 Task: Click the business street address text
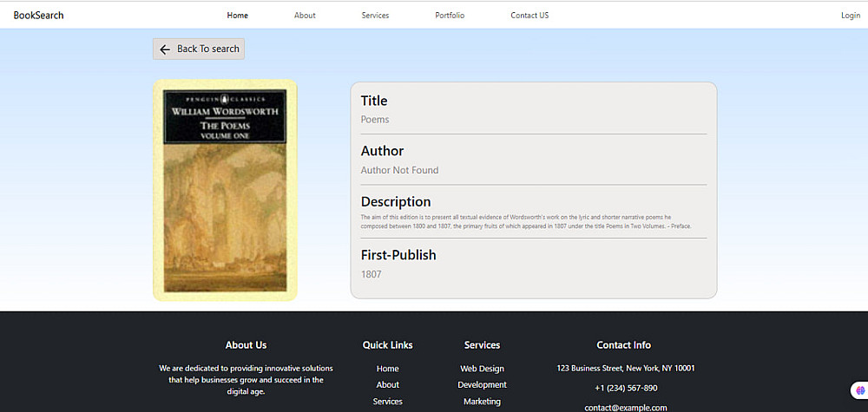pyautogui.click(x=626, y=369)
